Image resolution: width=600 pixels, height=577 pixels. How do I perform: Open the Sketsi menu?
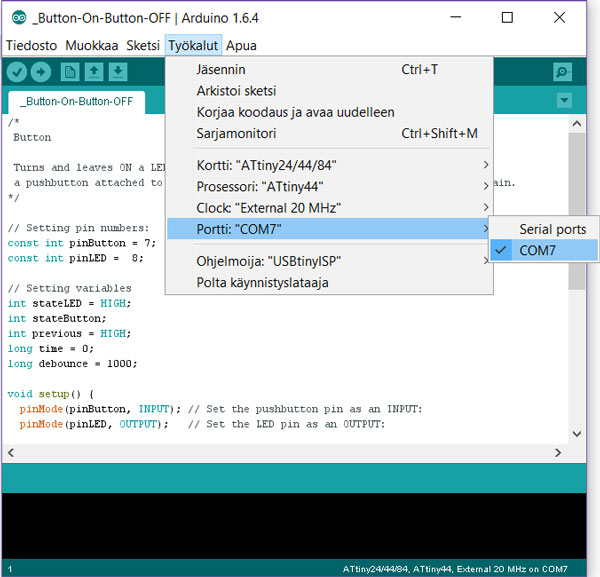click(143, 46)
